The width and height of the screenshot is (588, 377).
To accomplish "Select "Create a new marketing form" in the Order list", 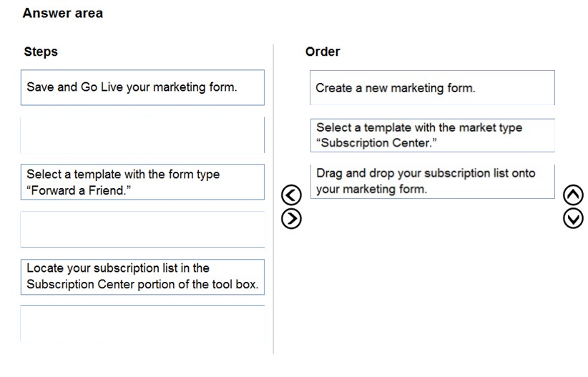I will [432, 88].
